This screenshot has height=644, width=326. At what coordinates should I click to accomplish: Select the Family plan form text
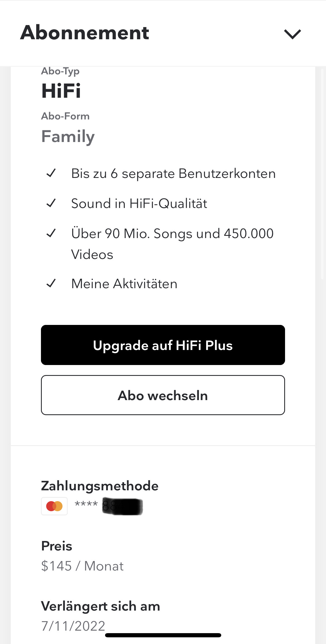(x=68, y=136)
